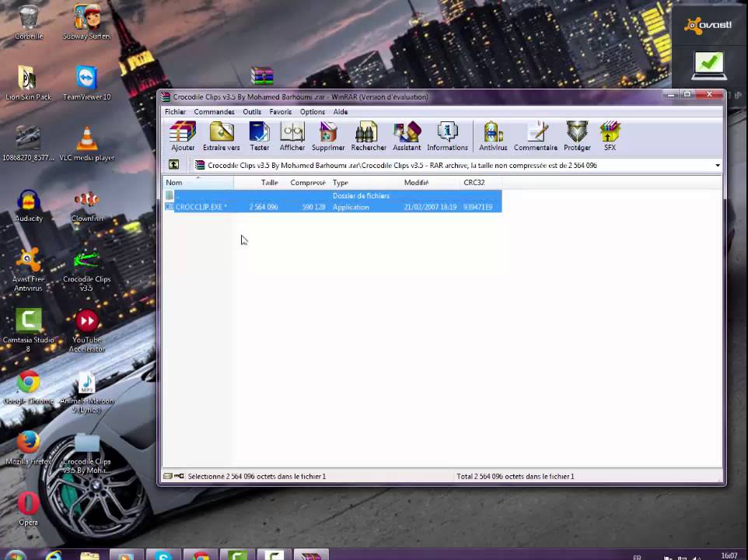This screenshot has height=560, width=748.
Task: Sort file list by Nom column
Action: click(198, 183)
